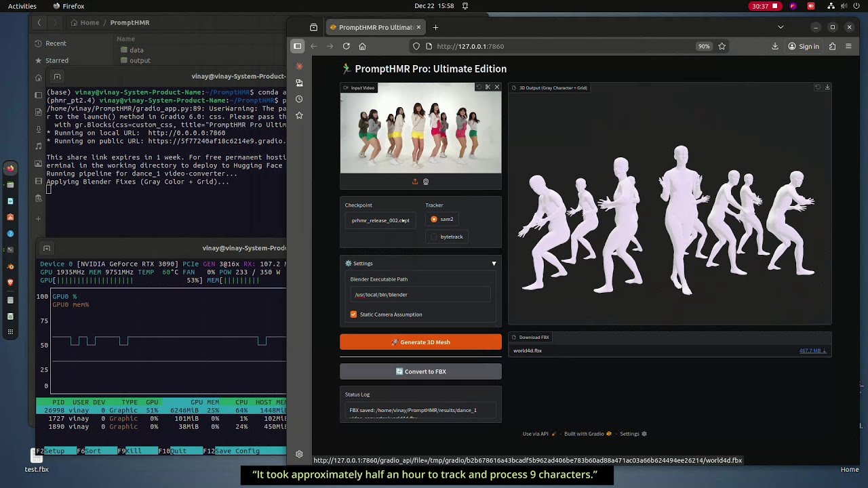Edit the Blender Executable Path field

[x=420, y=295]
